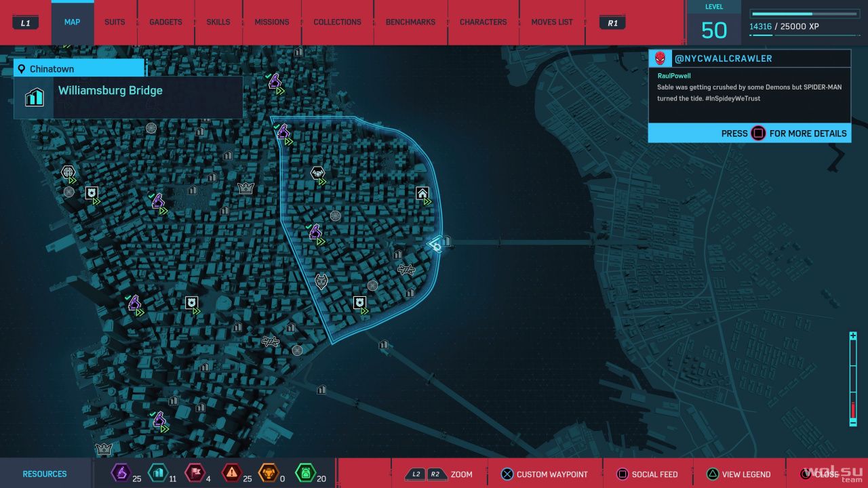The image size is (868, 488).
Task: Open VIEW LEGEND
Action: coord(746,474)
